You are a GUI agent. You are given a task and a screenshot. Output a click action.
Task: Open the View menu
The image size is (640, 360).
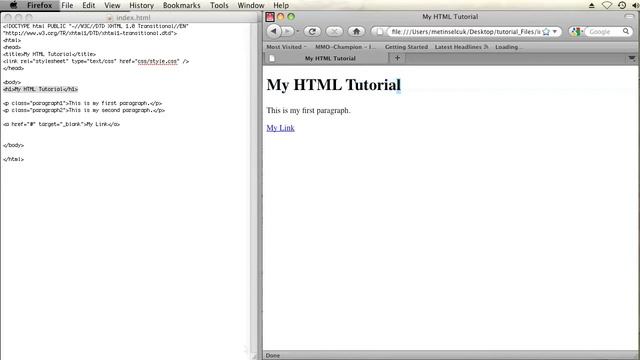tap(112, 5)
